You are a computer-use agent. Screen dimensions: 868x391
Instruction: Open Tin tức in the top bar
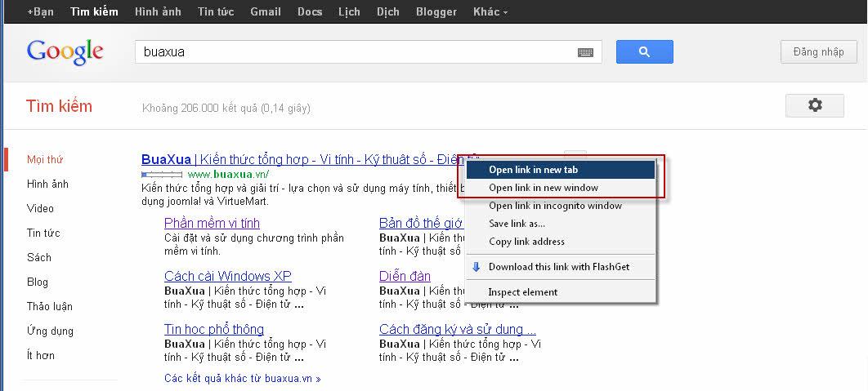[216, 11]
